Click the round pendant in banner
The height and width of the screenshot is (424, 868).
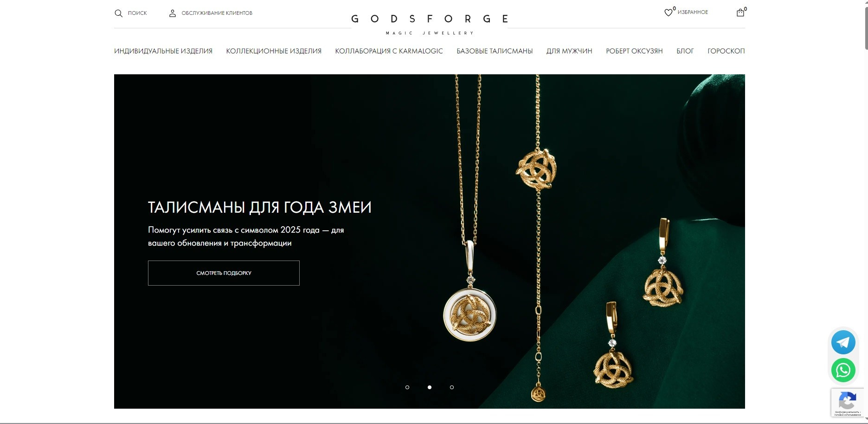tap(470, 314)
